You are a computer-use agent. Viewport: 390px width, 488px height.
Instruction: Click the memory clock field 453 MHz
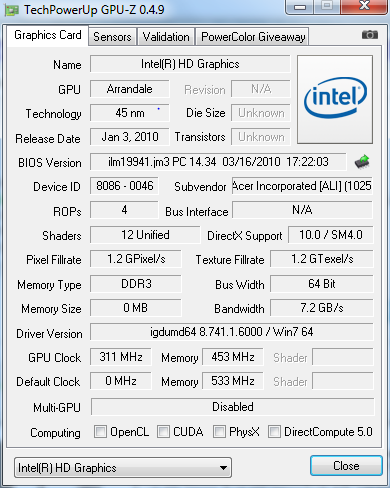tap(233, 357)
